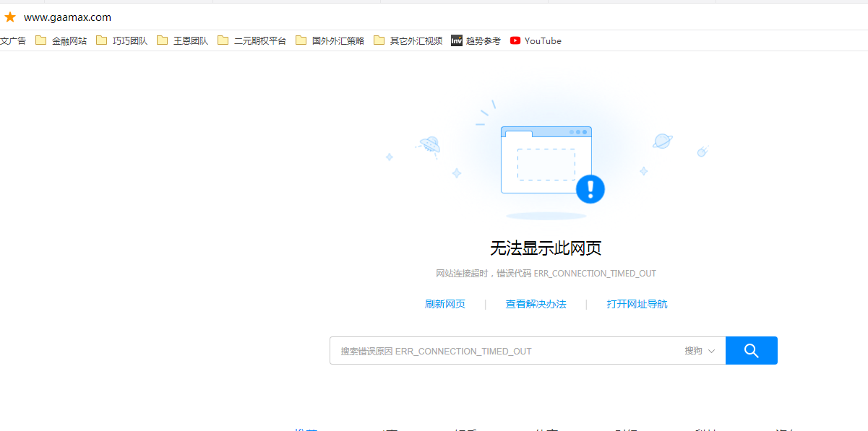Open the 巧巧团队 bookmark folder
Viewport: 868px width, 431px height.
click(121, 41)
